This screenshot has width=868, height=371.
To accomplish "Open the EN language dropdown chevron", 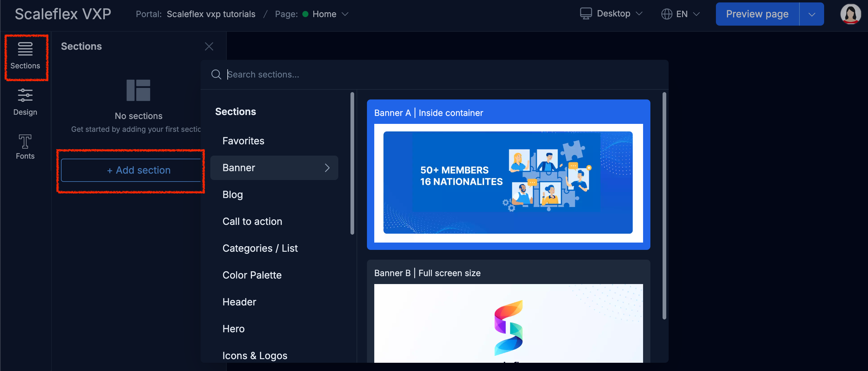I will [696, 14].
